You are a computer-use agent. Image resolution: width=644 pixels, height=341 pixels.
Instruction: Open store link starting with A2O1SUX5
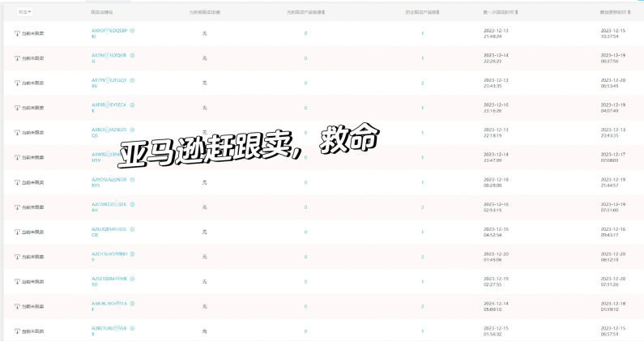[x=109, y=257]
